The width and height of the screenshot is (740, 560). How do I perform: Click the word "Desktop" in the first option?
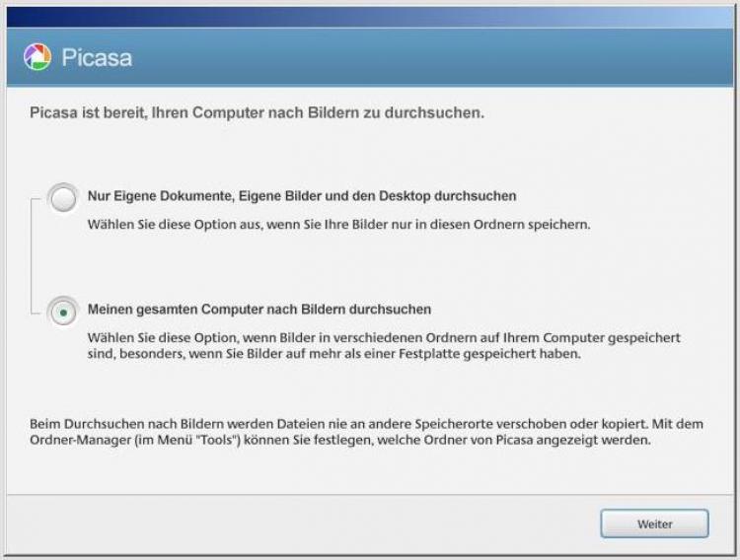coord(399,196)
